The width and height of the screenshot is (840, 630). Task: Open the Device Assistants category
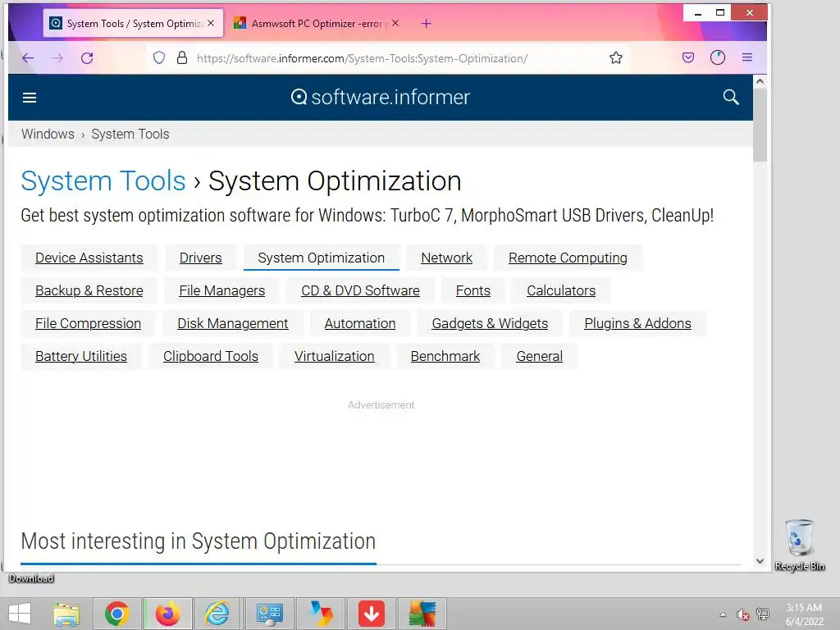89,258
